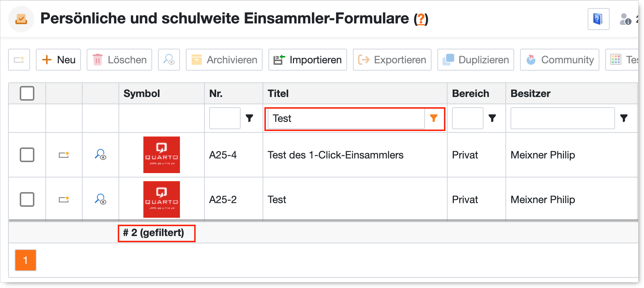Image resolution: width=644 pixels, height=288 pixels.
Task: Open the Besitzer column filter options
Action: click(624, 118)
